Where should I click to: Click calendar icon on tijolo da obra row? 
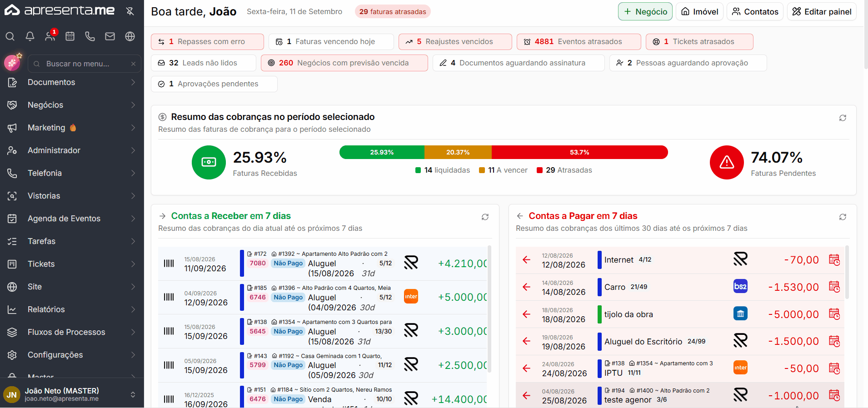(834, 314)
